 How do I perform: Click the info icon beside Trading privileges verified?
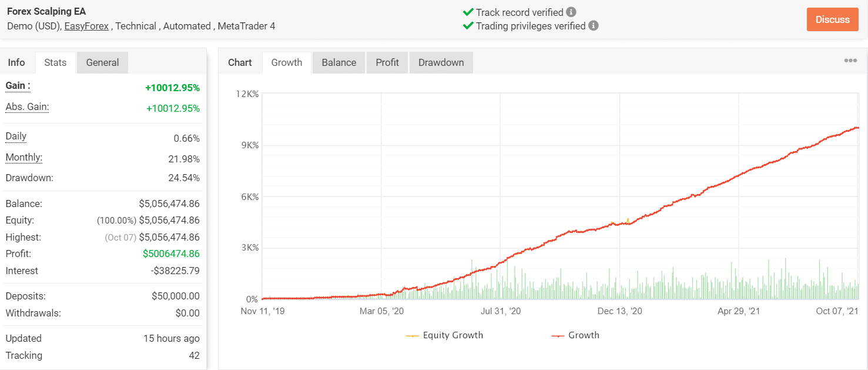tap(592, 26)
